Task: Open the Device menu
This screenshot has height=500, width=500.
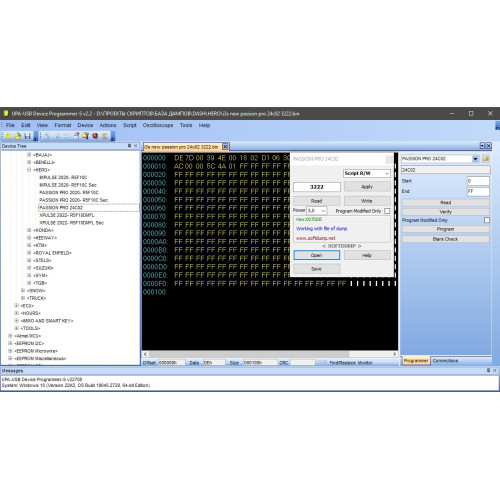Action: point(85,125)
